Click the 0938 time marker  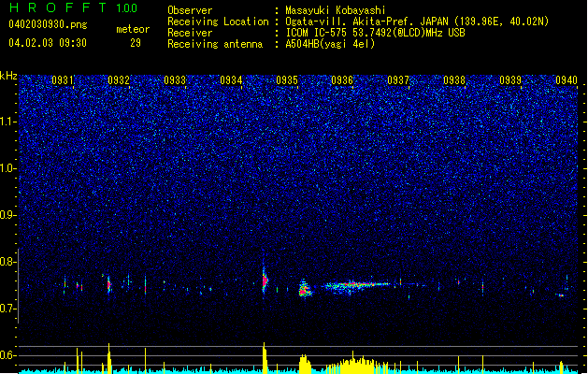(x=454, y=80)
